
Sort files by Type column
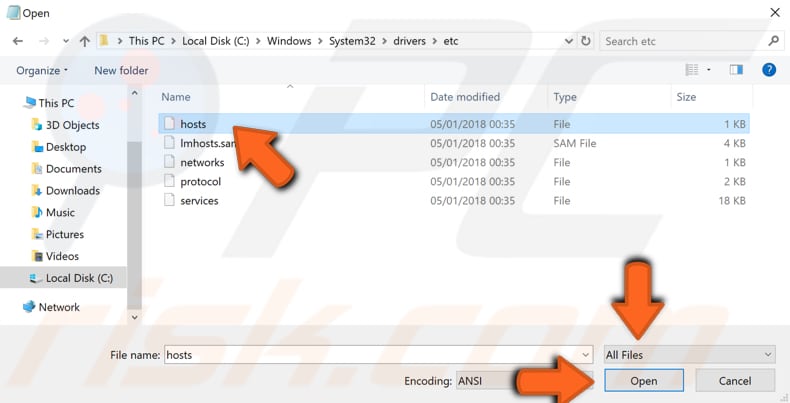[x=565, y=97]
